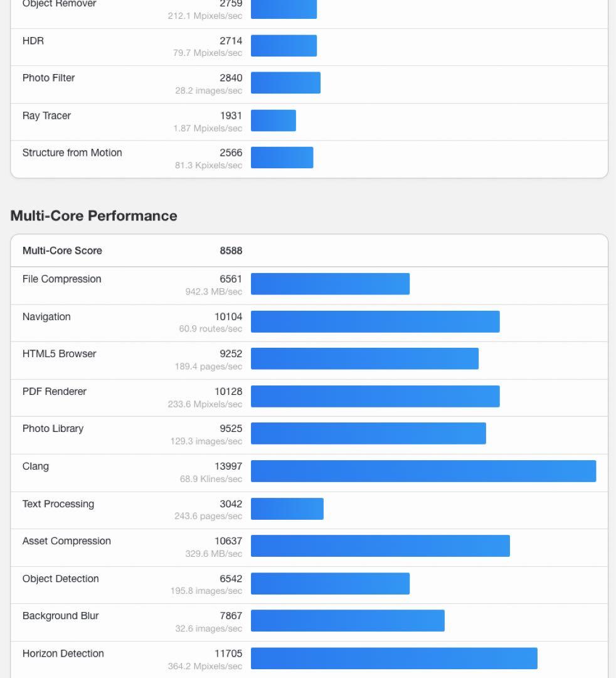
Task: Click the Multi-Core Performance heading
Action: (93, 216)
